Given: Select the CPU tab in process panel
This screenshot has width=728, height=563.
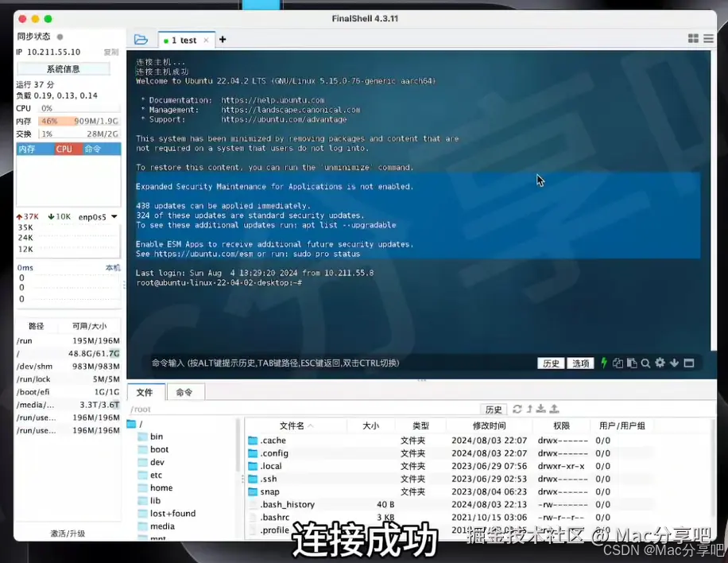Looking at the screenshot, I should (68, 149).
